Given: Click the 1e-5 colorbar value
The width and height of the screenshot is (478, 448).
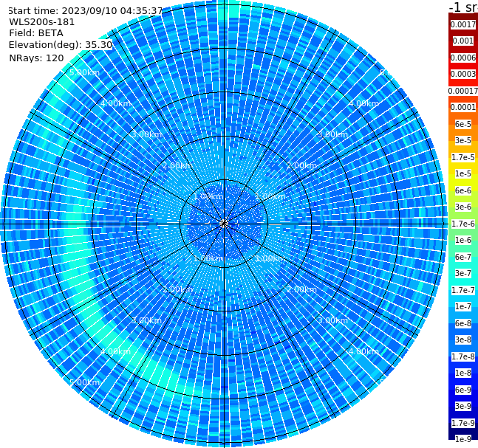Looking at the screenshot, I should tap(463, 173).
